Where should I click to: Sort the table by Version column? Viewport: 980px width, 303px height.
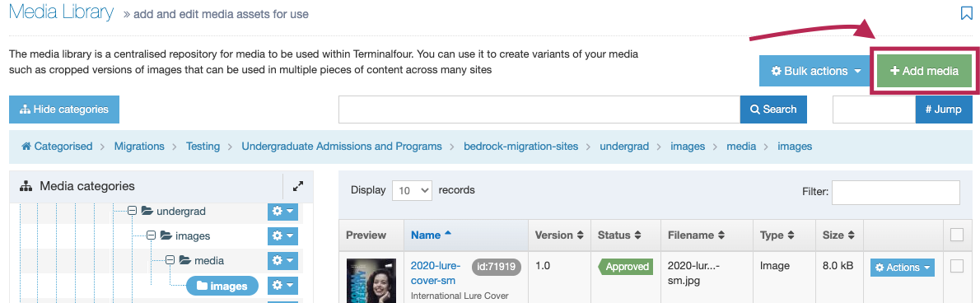pos(559,235)
